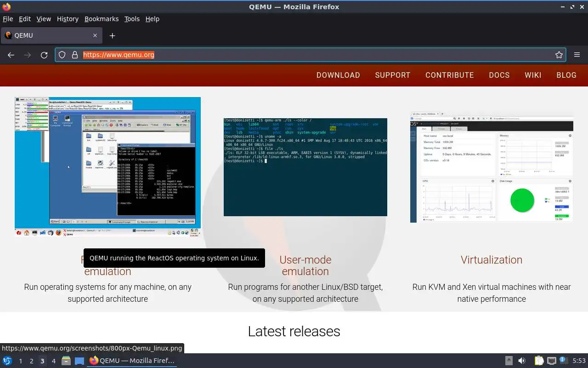Open the ReactOS on Linux screenshot

pos(107,167)
